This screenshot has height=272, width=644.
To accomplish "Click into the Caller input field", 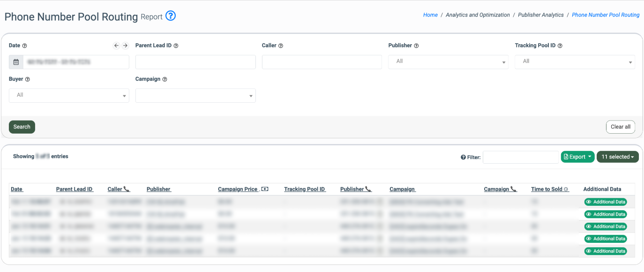I will [x=322, y=62].
